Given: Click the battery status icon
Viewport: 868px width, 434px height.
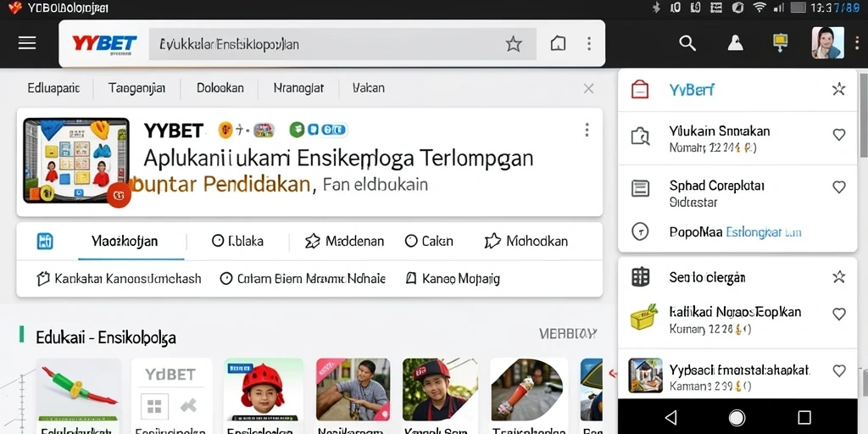Looking at the screenshot, I should pos(798,7).
